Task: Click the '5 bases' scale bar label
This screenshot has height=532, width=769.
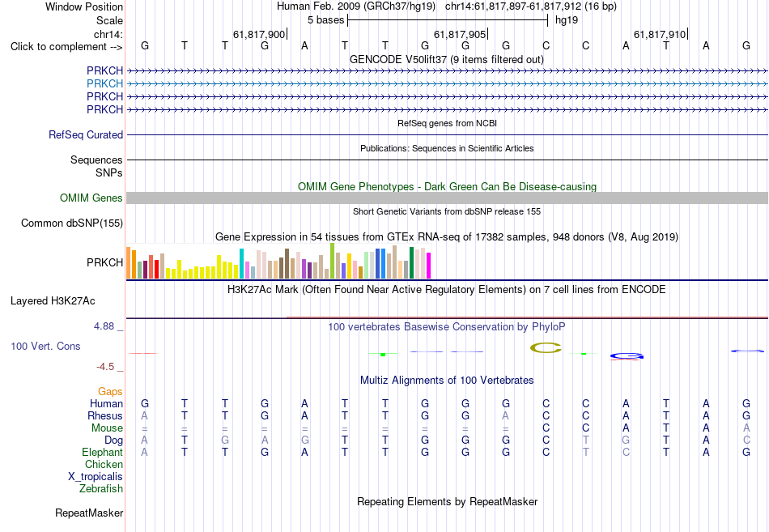Action: (325, 20)
